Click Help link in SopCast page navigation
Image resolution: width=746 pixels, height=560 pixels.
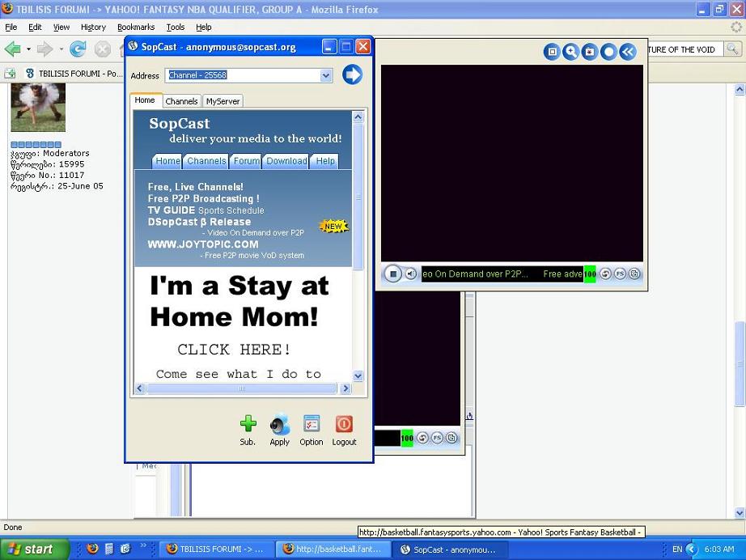pyautogui.click(x=325, y=161)
